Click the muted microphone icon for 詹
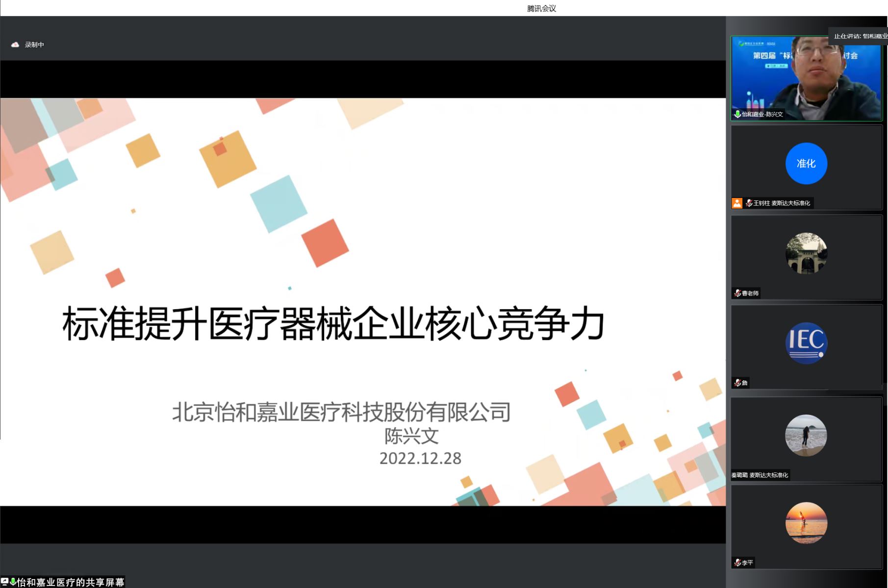Viewport: 888px width, 588px height. (x=737, y=383)
